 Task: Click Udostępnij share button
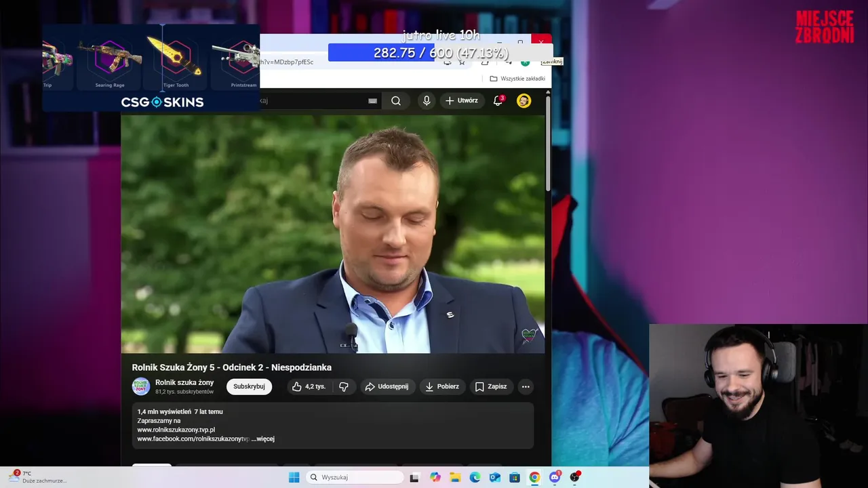point(387,386)
